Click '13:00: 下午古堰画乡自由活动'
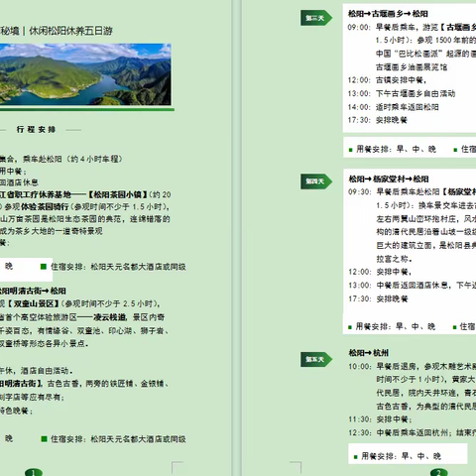476x476 pixels. pos(402,93)
